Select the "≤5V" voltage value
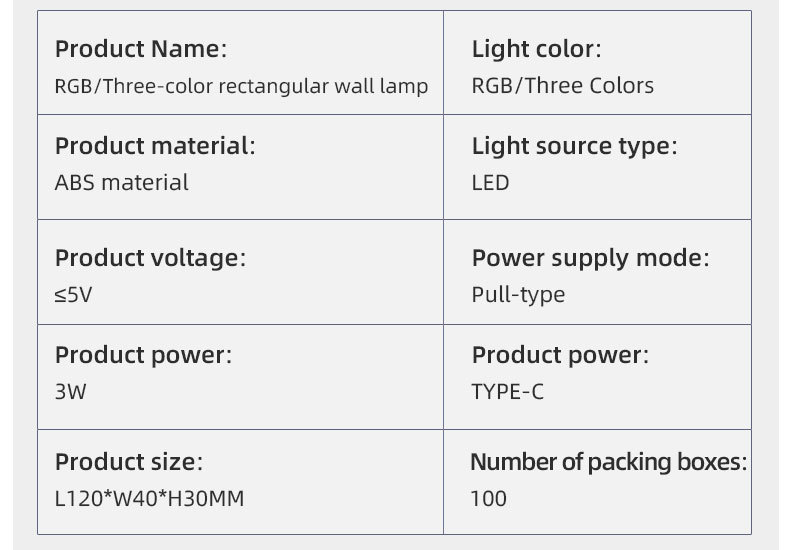Screen dimensions: 790x550 [x=74, y=295]
